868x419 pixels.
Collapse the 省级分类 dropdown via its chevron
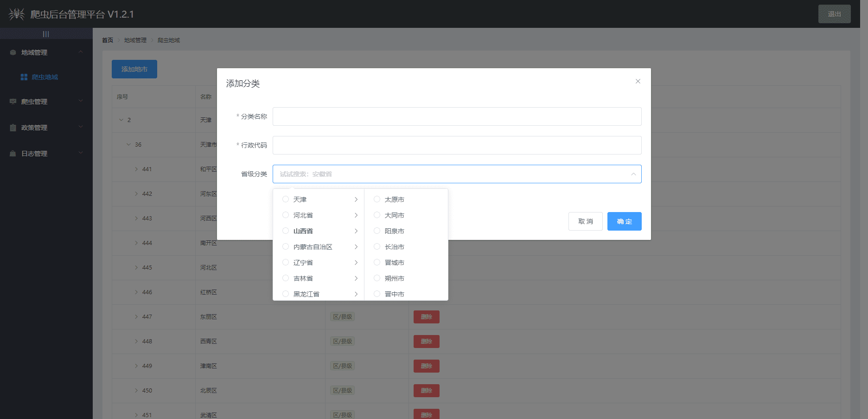pos(633,174)
